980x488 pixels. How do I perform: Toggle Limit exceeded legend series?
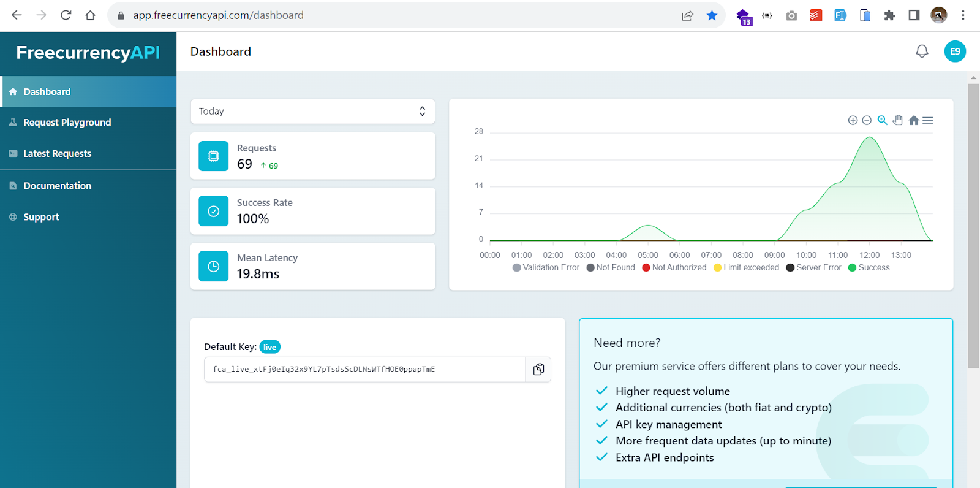coord(747,267)
